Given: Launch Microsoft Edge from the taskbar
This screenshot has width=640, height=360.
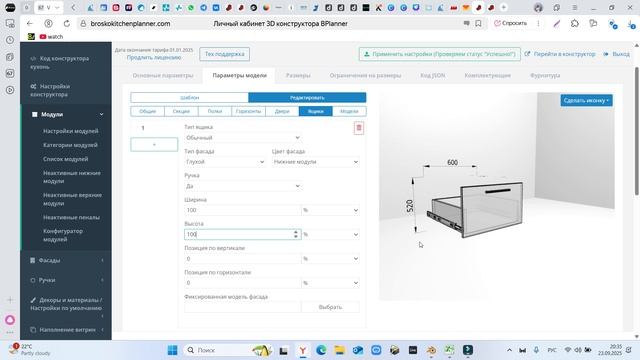Looking at the screenshot, I should point(321,350).
